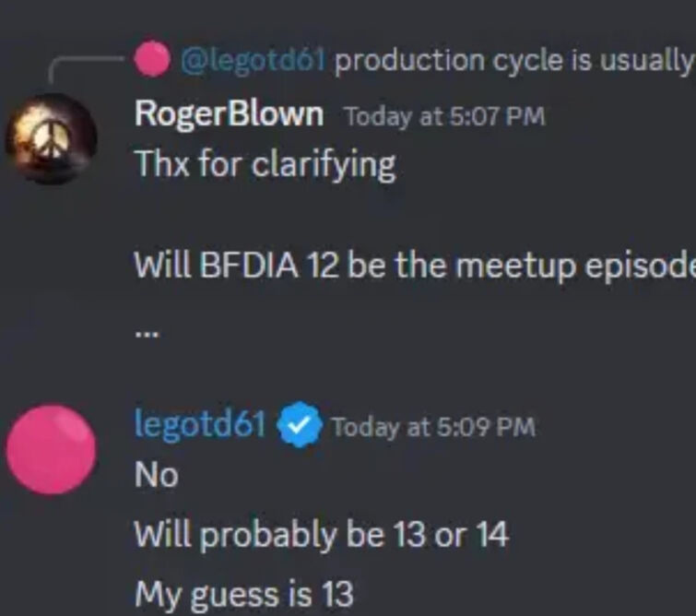This screenshot has height=616, width=696.
Task: Select the "No" reply message
Action: pyautogui.click(x=156, y=476)
